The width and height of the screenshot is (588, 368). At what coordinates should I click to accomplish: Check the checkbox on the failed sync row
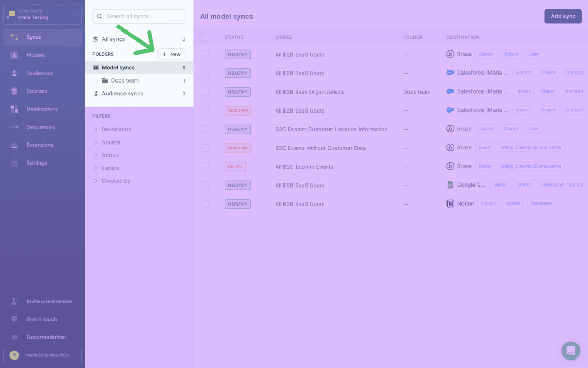205,166
